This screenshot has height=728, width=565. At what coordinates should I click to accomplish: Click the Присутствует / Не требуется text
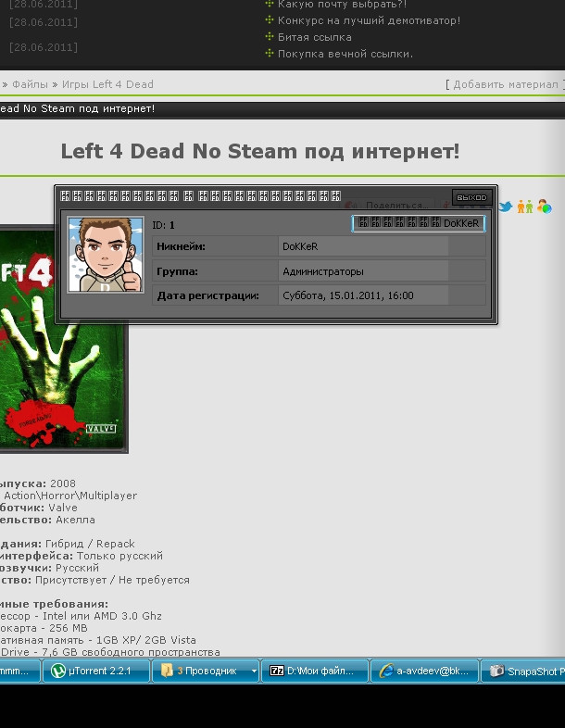point(112,580)
